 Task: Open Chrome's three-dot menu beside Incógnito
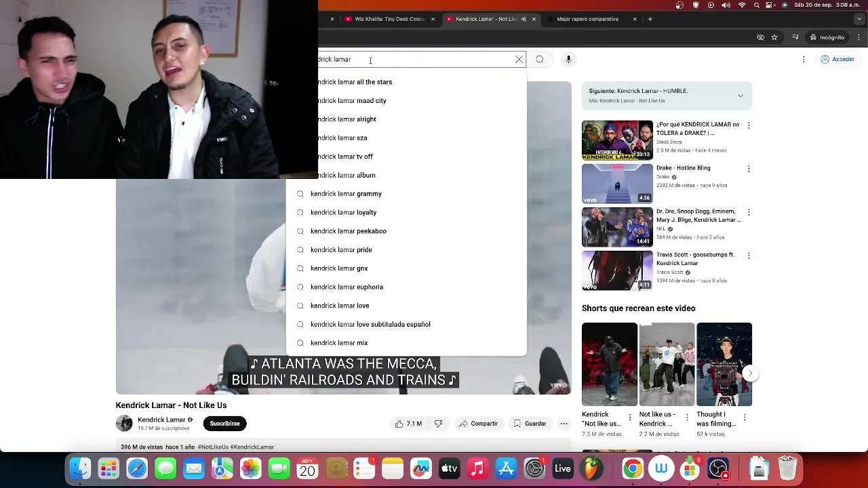859,37
